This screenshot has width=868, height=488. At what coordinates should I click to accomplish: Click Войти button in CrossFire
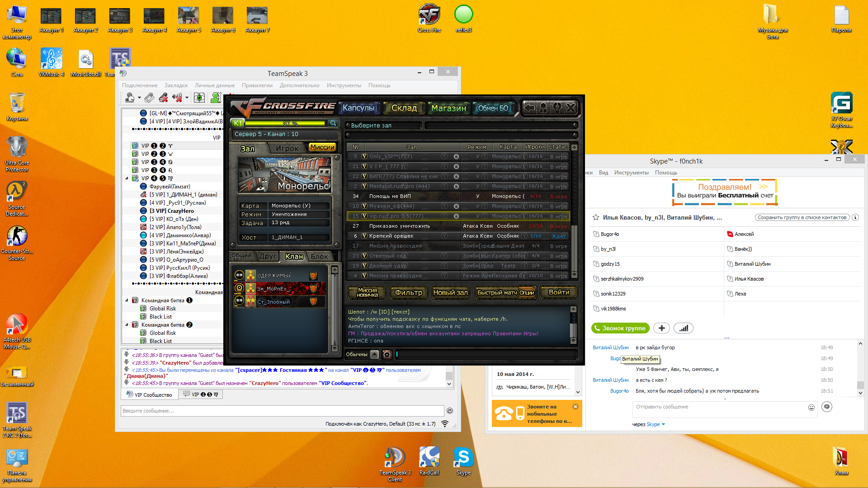coord(559,292)
